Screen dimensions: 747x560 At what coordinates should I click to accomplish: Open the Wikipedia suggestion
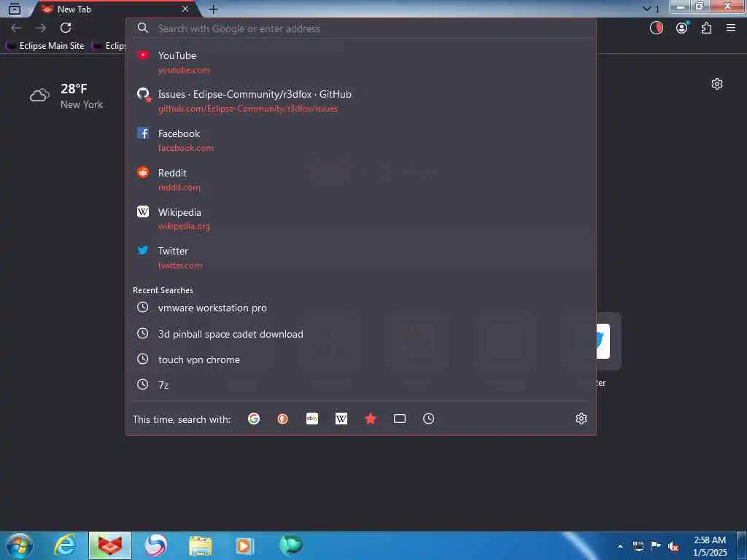[360, 219]
